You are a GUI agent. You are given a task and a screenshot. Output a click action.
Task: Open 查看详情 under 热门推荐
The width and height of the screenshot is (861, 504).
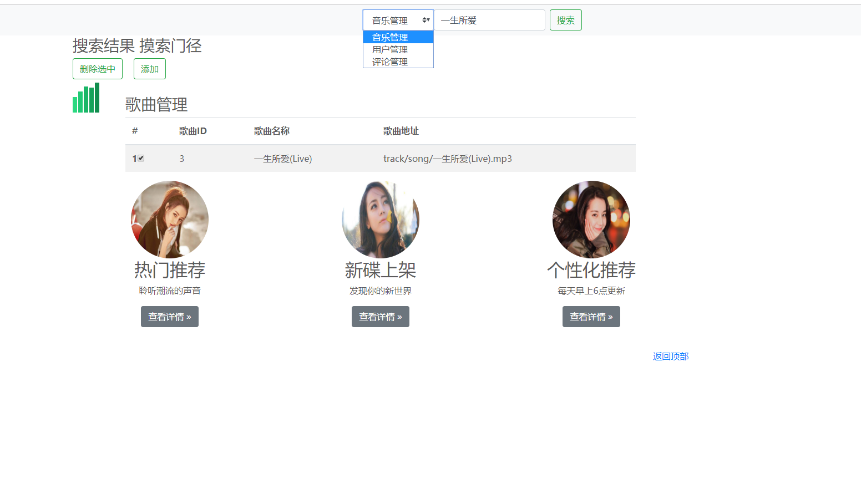coord(169,316)
